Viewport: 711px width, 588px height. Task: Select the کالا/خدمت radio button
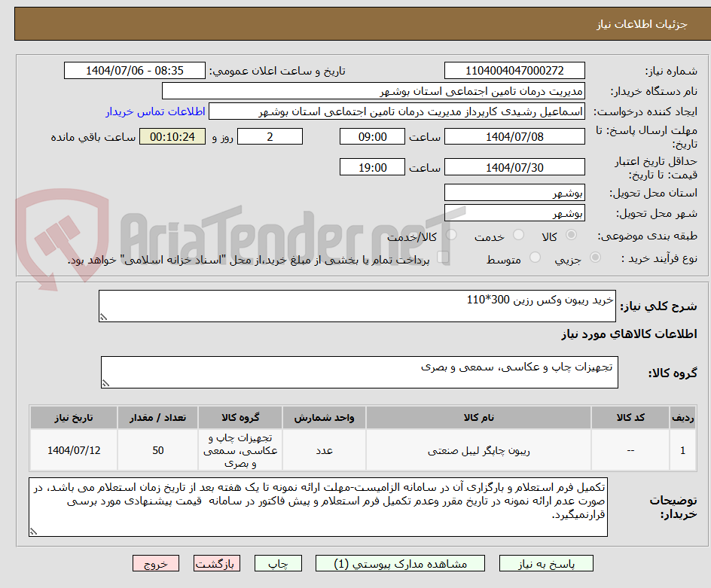tap(451, 235)
